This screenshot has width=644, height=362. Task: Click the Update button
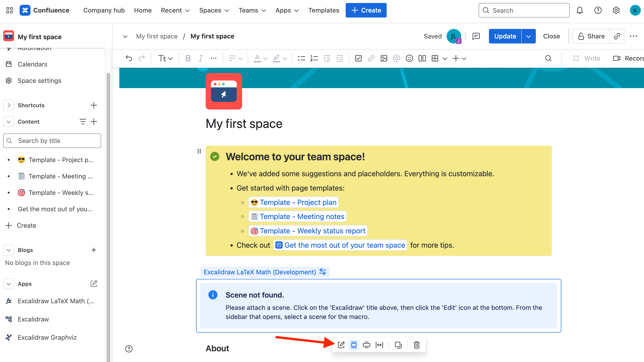click(x=505, y=36)
